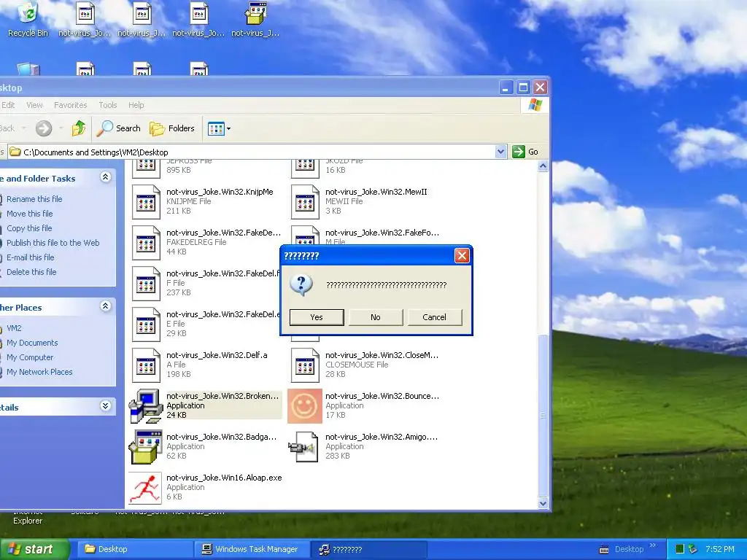747x560 pixels.
Task: Select the MewII file icon
Action: tap(305, 202)
